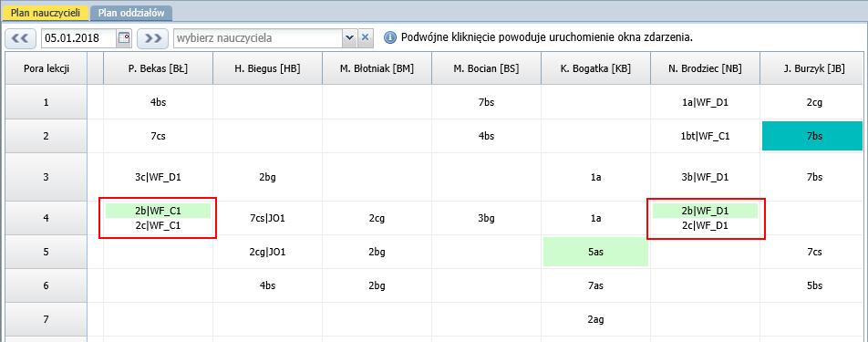Image resolution: width=868 pixels, height=342 pixels.
Task: Select the H. Biegus [HB] column header
Action: coord(267,68)
